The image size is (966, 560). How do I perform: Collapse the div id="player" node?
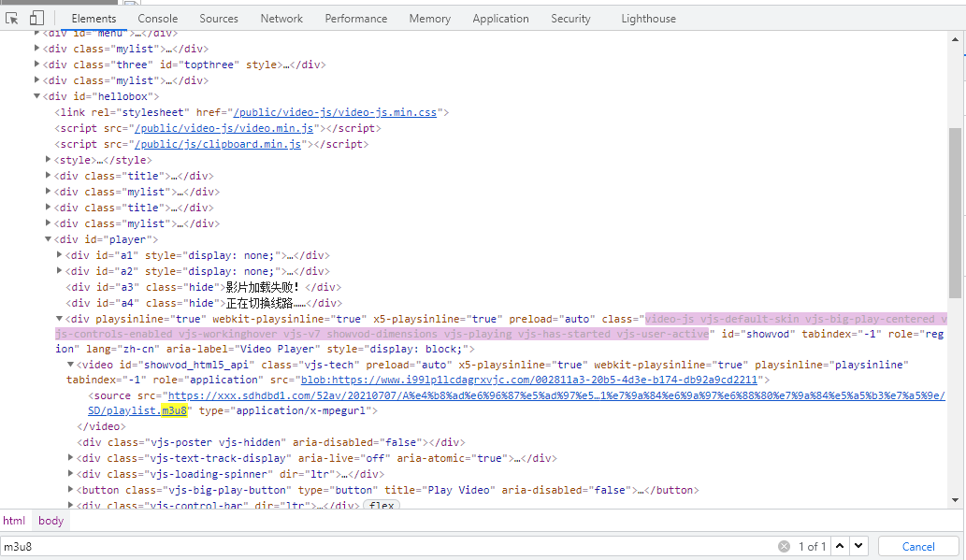point(48,239)
